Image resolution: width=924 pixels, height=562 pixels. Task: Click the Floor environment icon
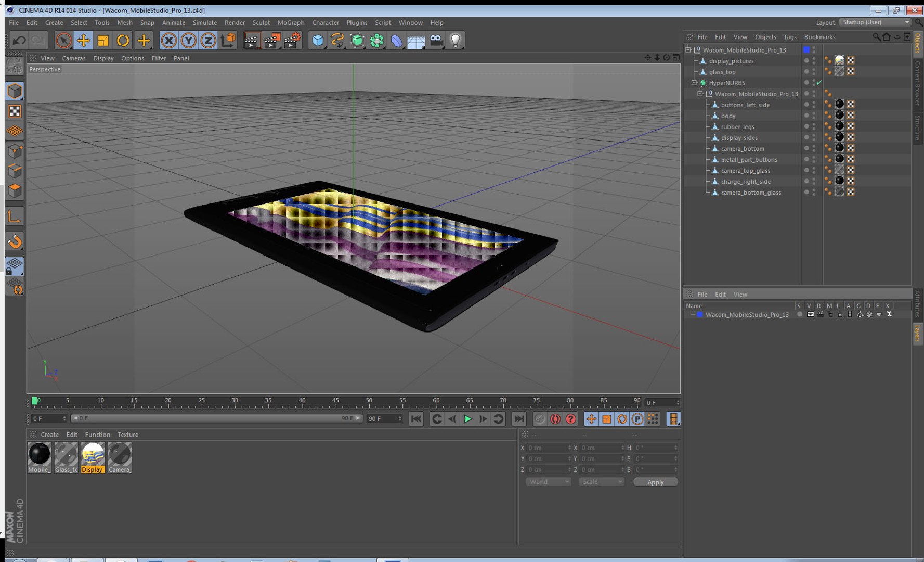pos(416,40)
